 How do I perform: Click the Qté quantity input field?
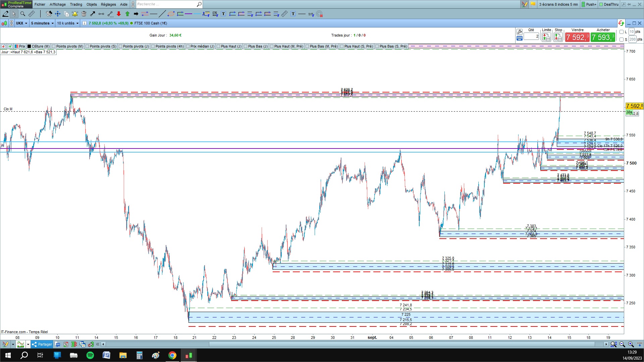point(531,36)
